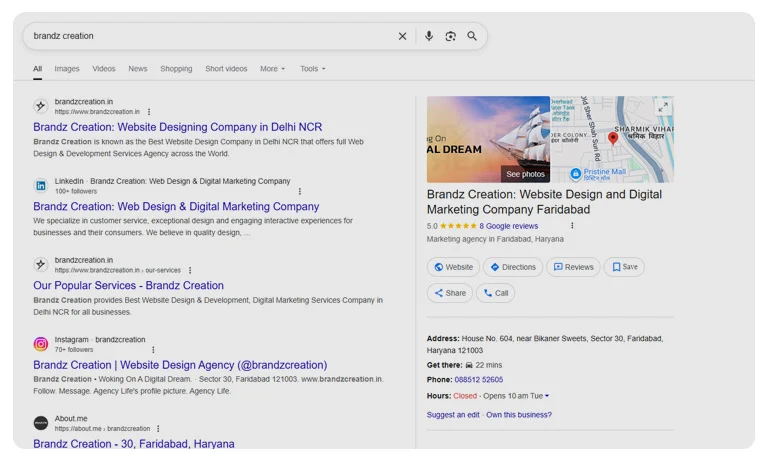Image resolution: width=768 pixels, height=461 pixels.
Task: Switch to the Short videos tab
Action: tap(226, 69)
